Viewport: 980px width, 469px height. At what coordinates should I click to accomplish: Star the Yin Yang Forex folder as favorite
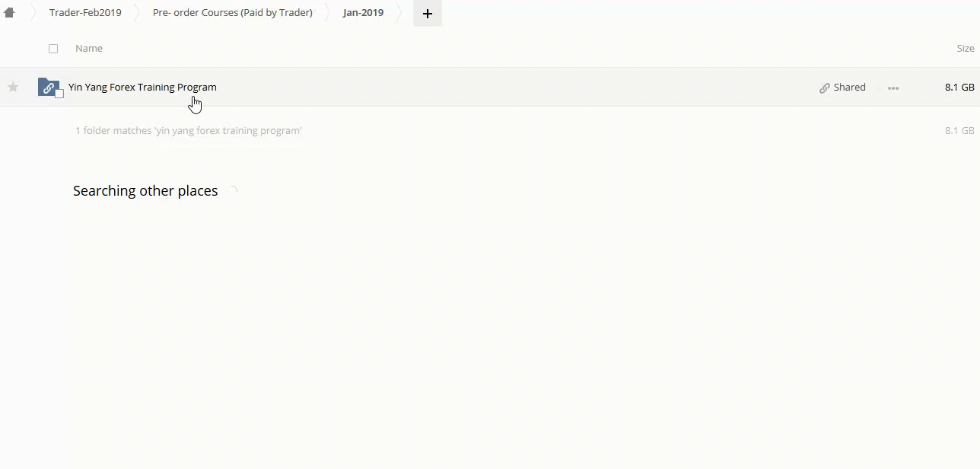(13, 87)
